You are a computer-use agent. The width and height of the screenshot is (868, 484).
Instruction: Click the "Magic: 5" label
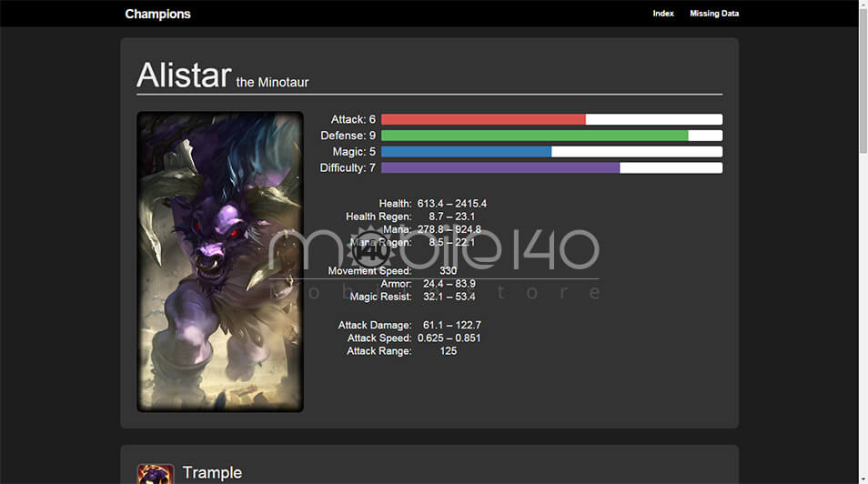coord(354,151)
